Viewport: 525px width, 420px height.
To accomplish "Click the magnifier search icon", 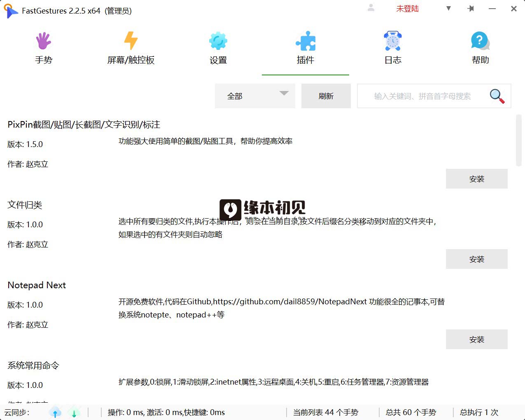I will 497,96.
